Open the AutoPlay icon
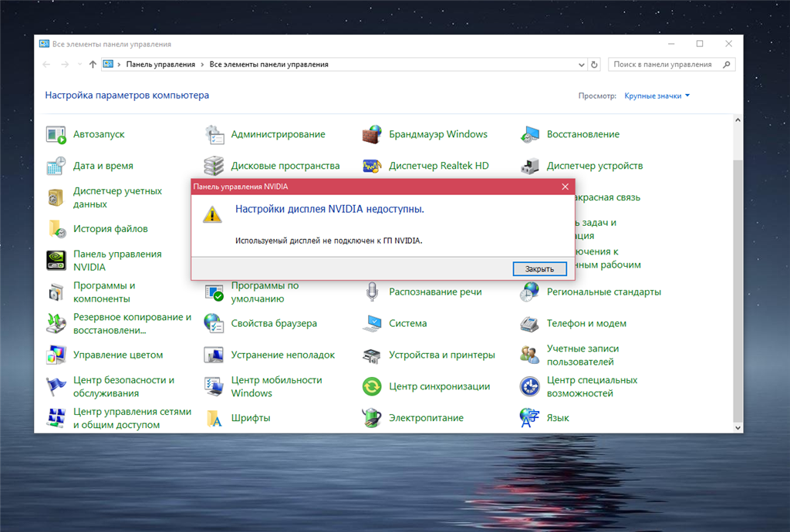790x532 pixels. tap(56, 134)
